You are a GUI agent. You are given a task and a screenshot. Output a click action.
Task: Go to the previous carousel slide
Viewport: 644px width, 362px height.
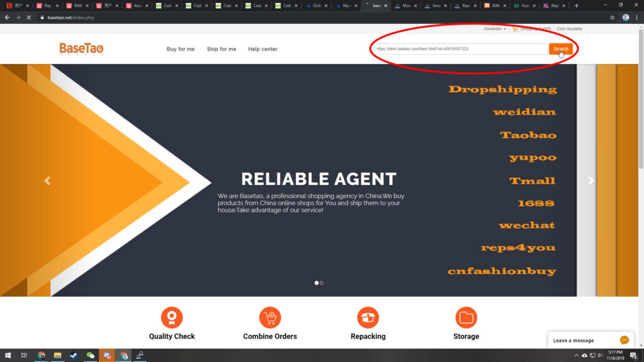pos(47,180)
